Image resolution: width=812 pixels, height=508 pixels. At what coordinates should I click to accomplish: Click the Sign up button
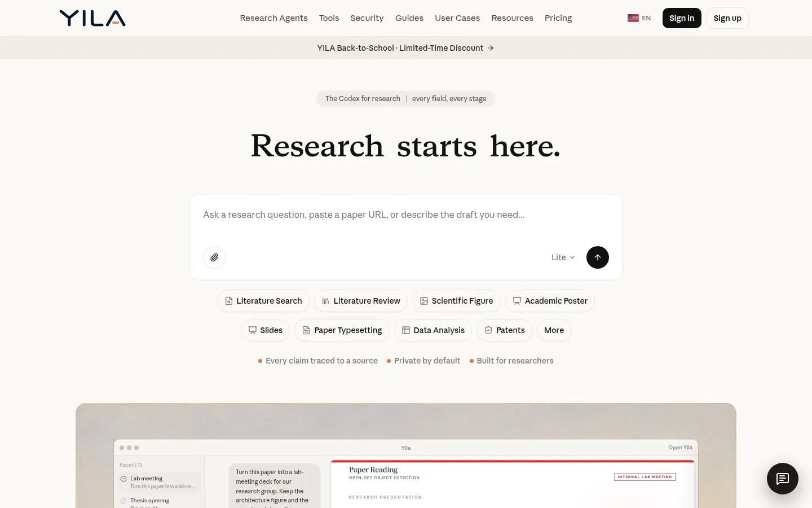[727, 18]
